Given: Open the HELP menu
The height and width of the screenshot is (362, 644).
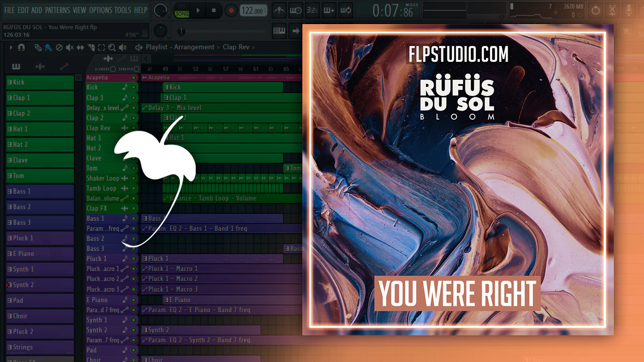Looking at the screenshot, I should [x=140, y=10].
